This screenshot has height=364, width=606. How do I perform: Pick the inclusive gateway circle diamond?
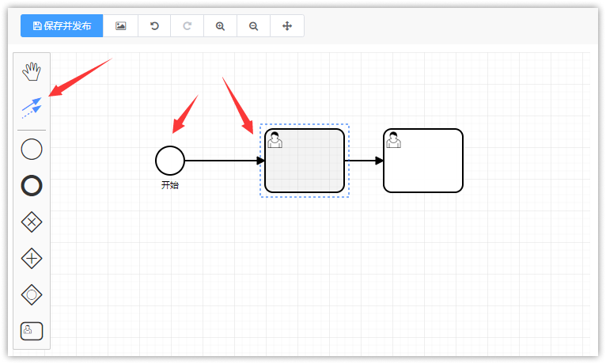[32, 295]
